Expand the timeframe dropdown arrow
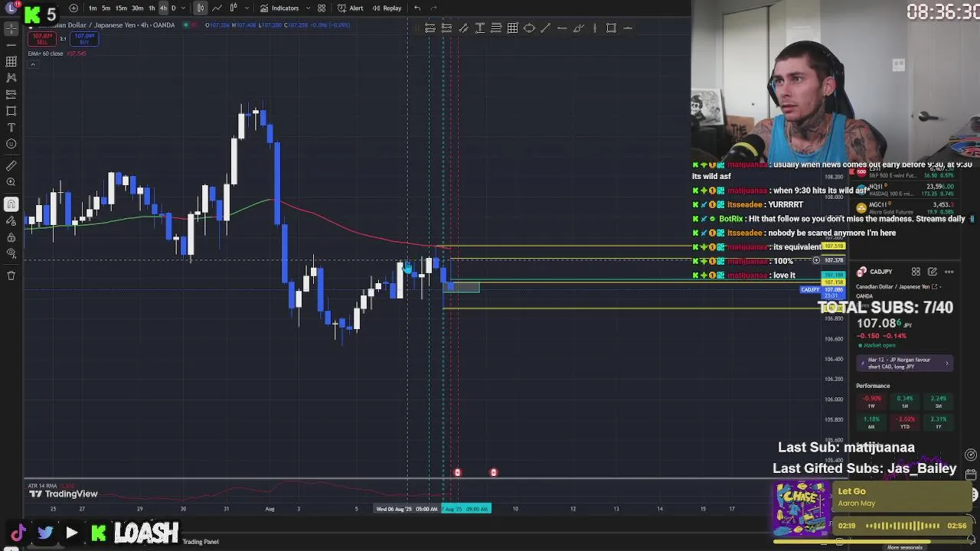This screenshot has height=551, width=980. point(183,8)
